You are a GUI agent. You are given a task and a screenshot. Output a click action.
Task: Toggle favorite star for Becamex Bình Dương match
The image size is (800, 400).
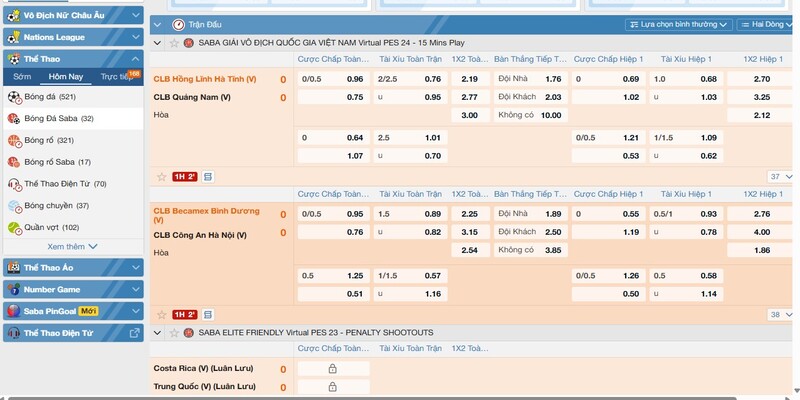click(161, 314)
